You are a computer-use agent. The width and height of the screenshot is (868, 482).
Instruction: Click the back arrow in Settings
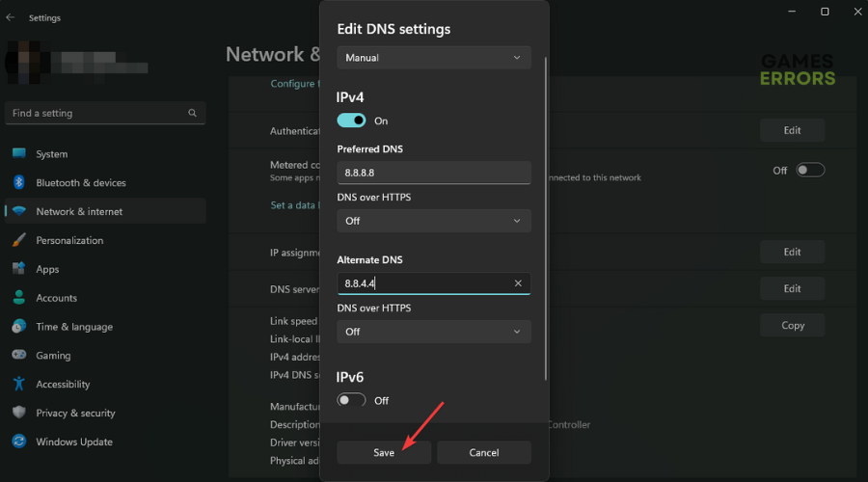coord(10,17)
